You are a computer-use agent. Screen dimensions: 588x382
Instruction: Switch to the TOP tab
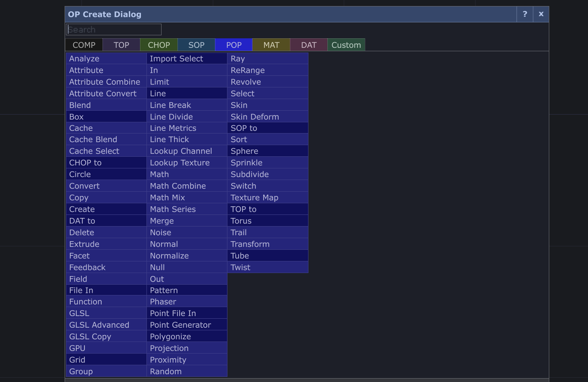(x=121, y=45)
